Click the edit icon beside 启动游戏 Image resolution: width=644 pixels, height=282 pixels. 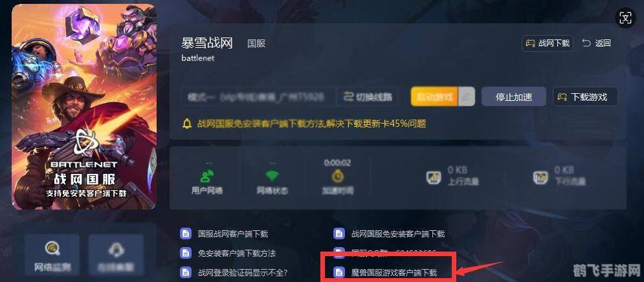click(x=467, y=97)
